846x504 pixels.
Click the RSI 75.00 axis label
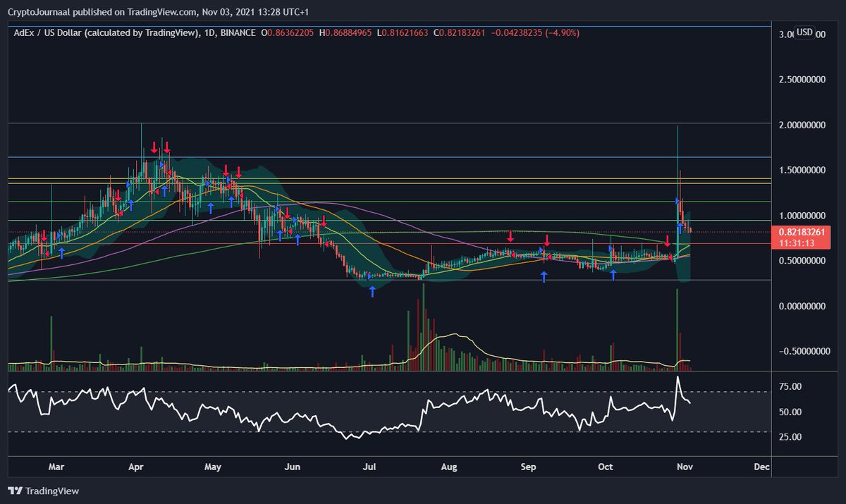point(790,387)
